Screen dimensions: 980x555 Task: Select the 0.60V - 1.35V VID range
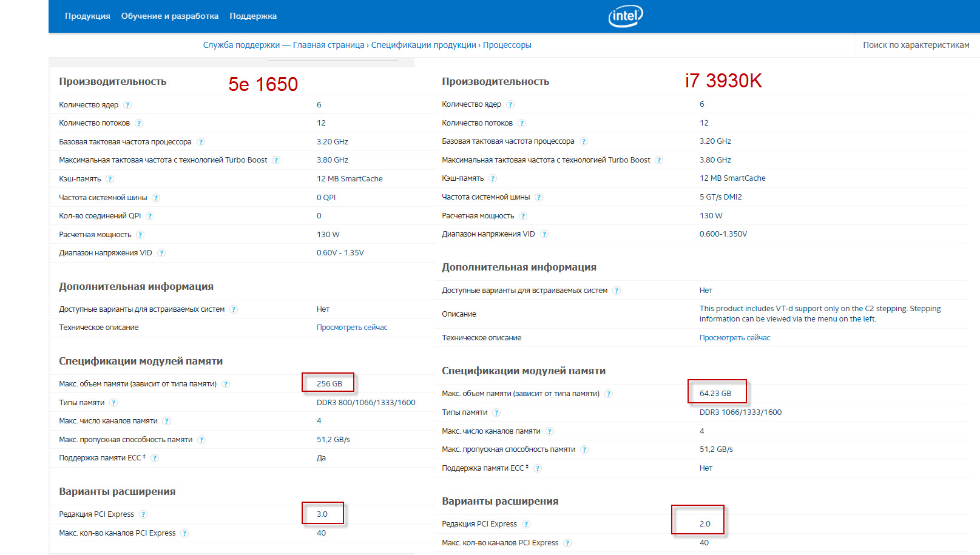point(340,253)
